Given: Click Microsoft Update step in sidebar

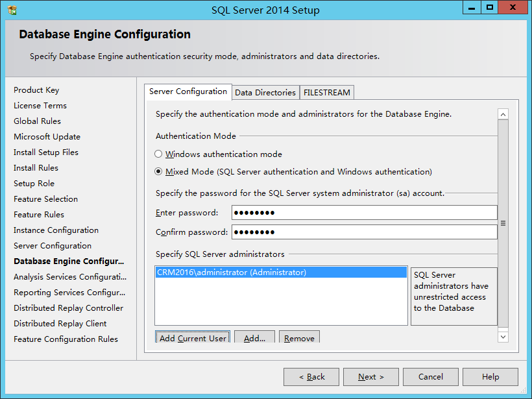Looking at the screenshot, I should [47, 137].
